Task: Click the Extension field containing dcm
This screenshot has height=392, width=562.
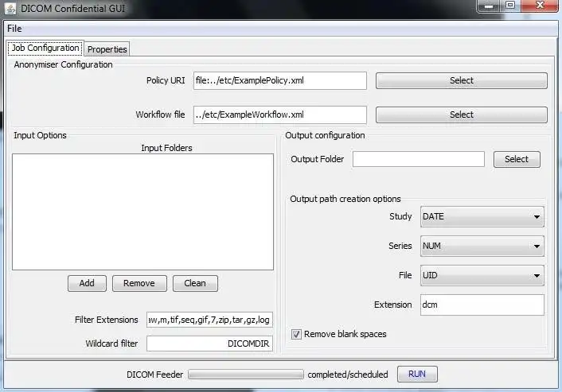Action: 482,305
